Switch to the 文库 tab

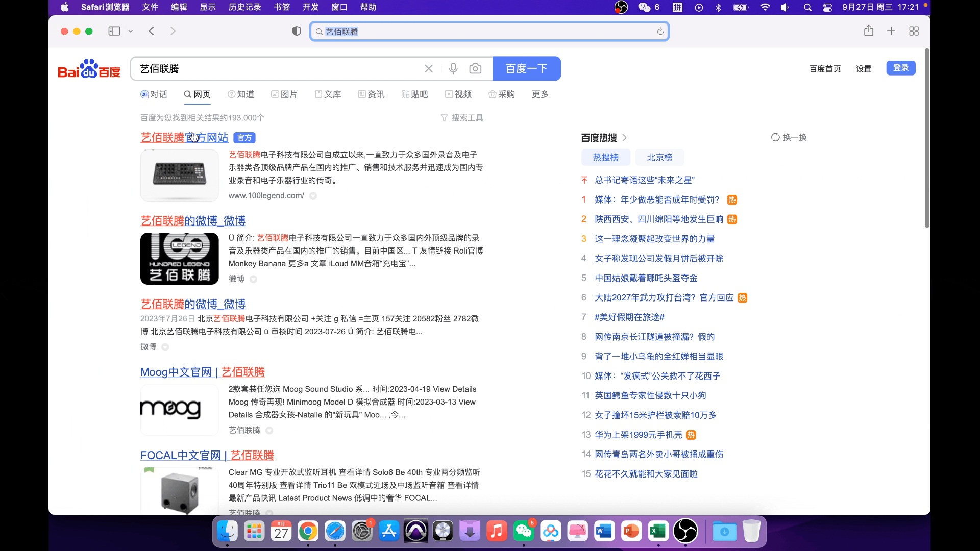click(328, 94)
